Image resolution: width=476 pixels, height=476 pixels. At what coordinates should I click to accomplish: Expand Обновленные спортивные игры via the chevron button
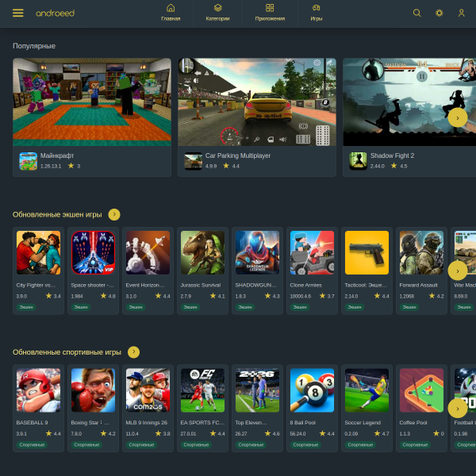[133, 352]
